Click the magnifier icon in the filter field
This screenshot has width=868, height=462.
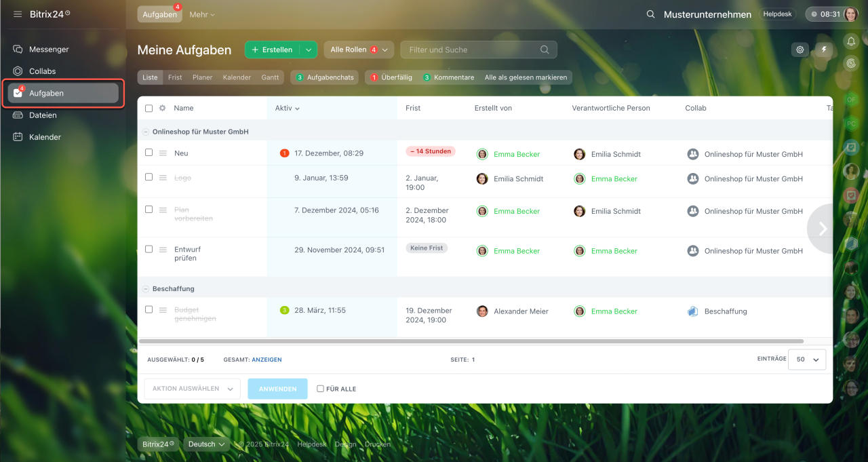tap(545, 50)
